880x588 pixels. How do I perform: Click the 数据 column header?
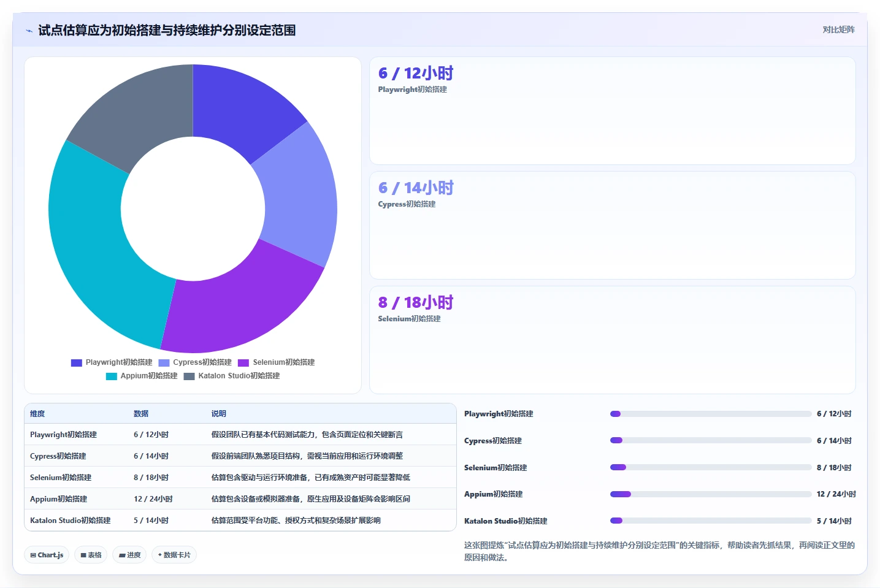pos(141,414)
